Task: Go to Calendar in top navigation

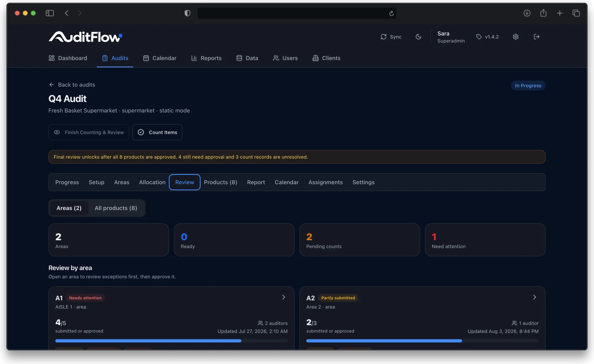Action: (160, 58)
